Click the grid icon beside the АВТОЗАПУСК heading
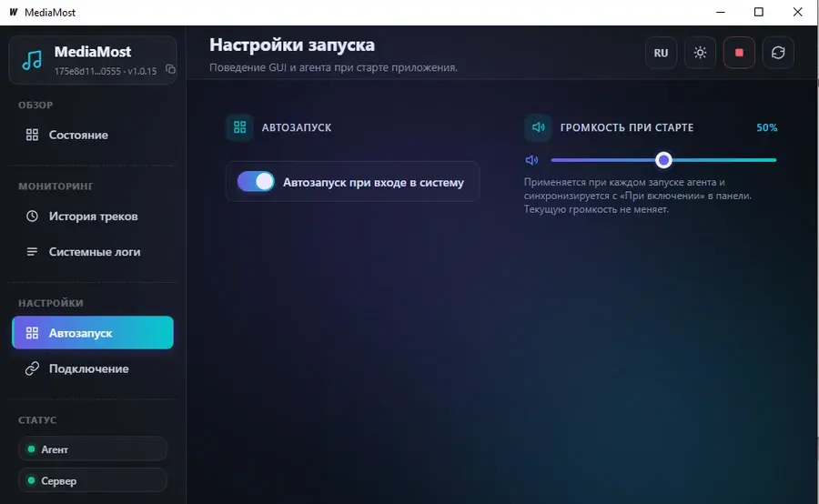The height and width of the screenshot is (504, 819). pos(239,127)
